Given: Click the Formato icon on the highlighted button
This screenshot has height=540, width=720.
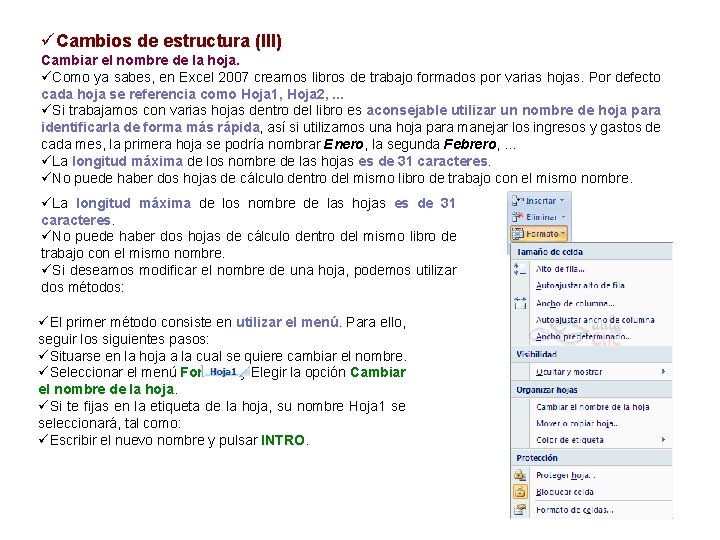Looking at the screenshot, I should point(518,234).
